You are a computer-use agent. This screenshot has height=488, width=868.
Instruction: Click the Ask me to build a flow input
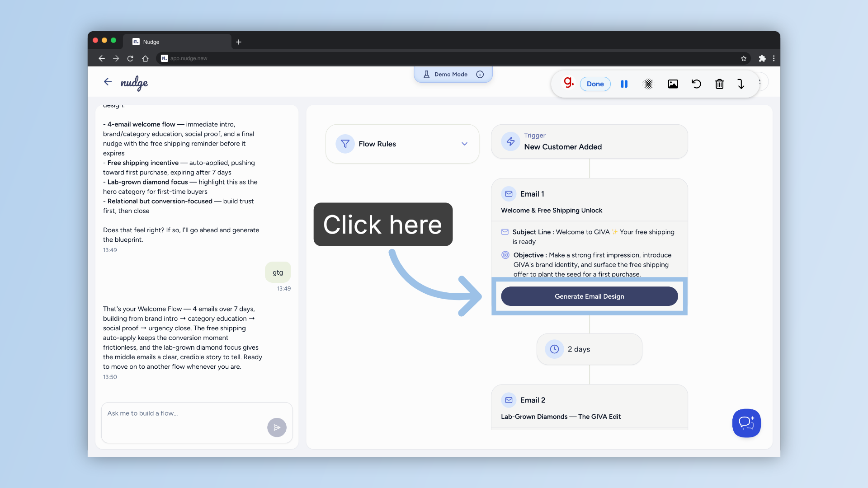(x=197, y=422)
